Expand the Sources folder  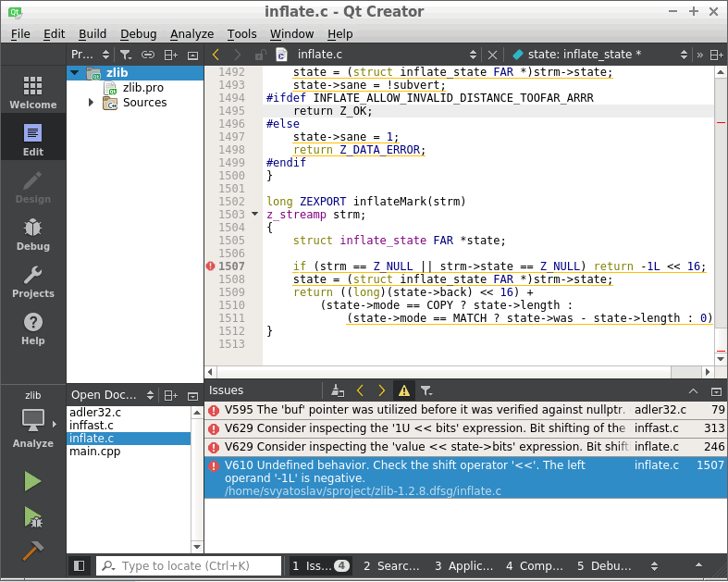pos(91,102)
